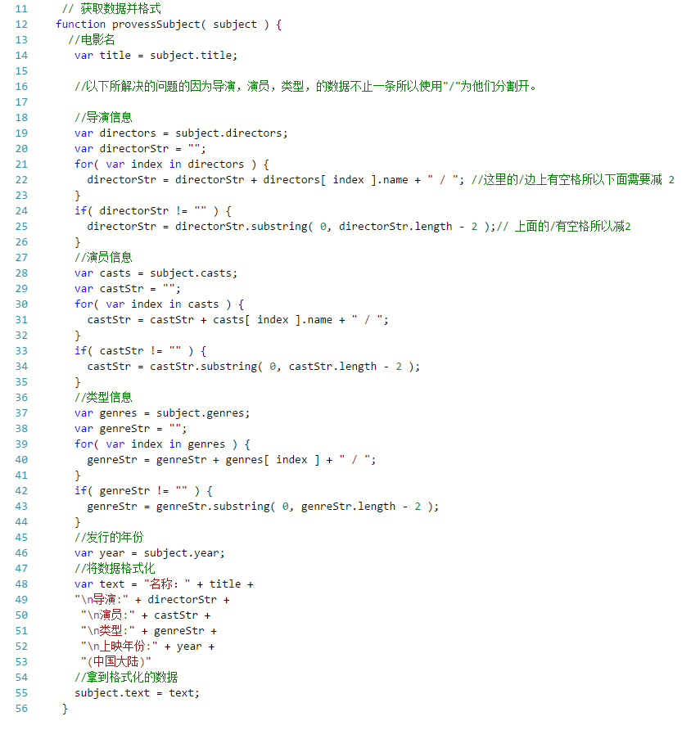
Task: Click subject.title on line 14
Action: (x=193, y=55)
